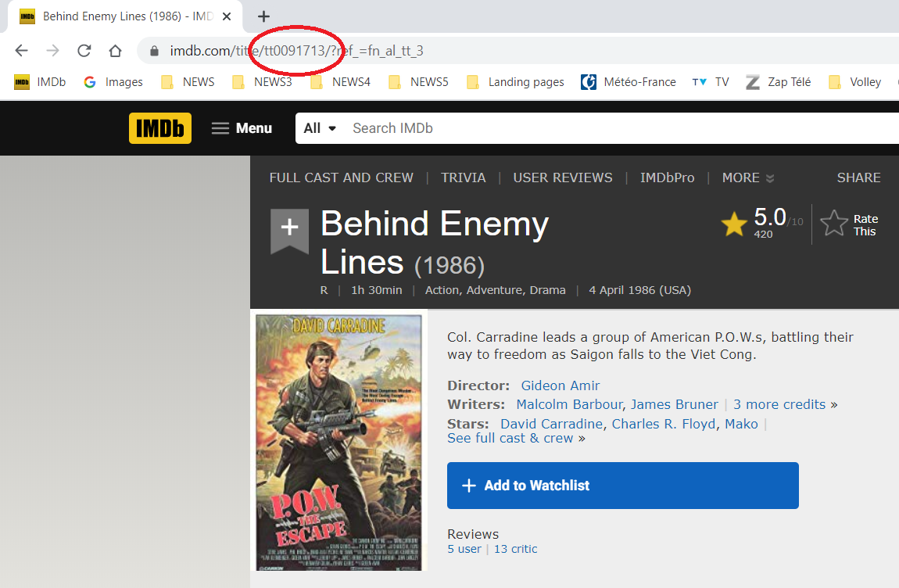Open FULL CAST AND CREW
Viewport: 899px width, 588px height.
(x=341, y=177)
